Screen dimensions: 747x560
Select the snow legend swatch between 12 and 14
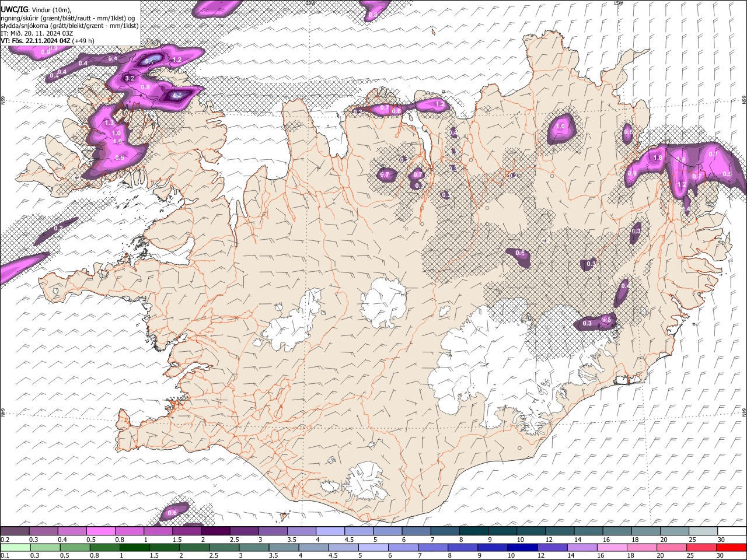(x=559, y=531)
